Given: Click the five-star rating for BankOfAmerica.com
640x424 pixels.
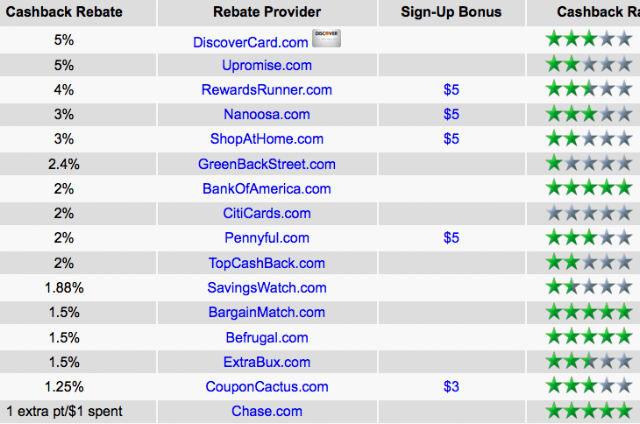Looking at the screenshot, I should pos(589,188).
